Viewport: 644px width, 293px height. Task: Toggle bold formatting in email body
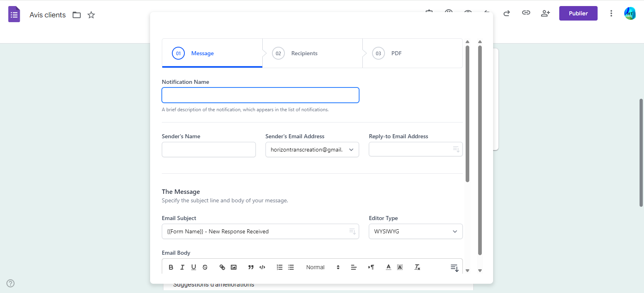171,267
